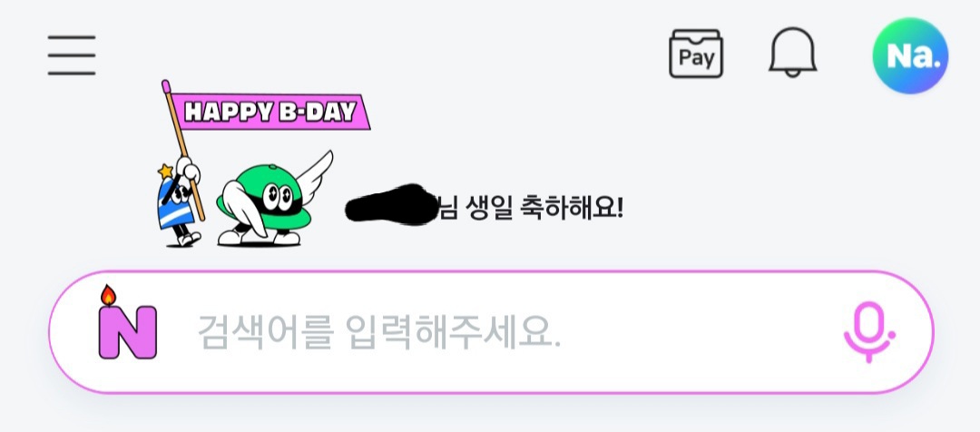Click the 'Pay' label inside the wallet icon
Image resolution: width=980 pixels, height=432 pixels.
tap(696, 58)
